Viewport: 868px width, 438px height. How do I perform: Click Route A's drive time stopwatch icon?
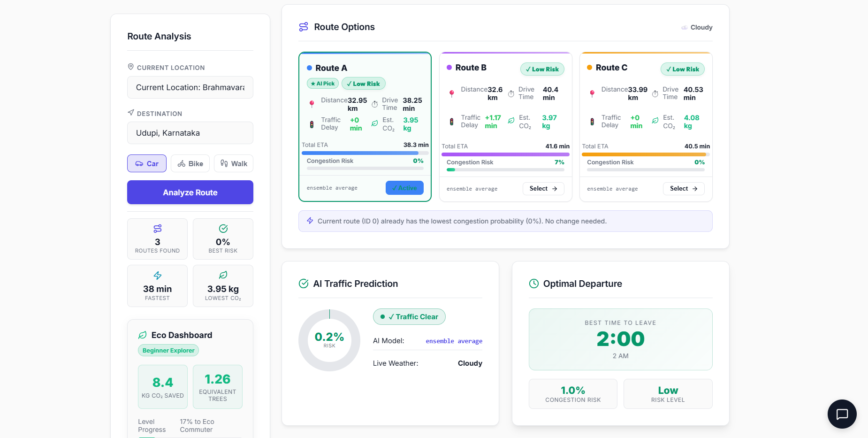[x=375, y=104]
